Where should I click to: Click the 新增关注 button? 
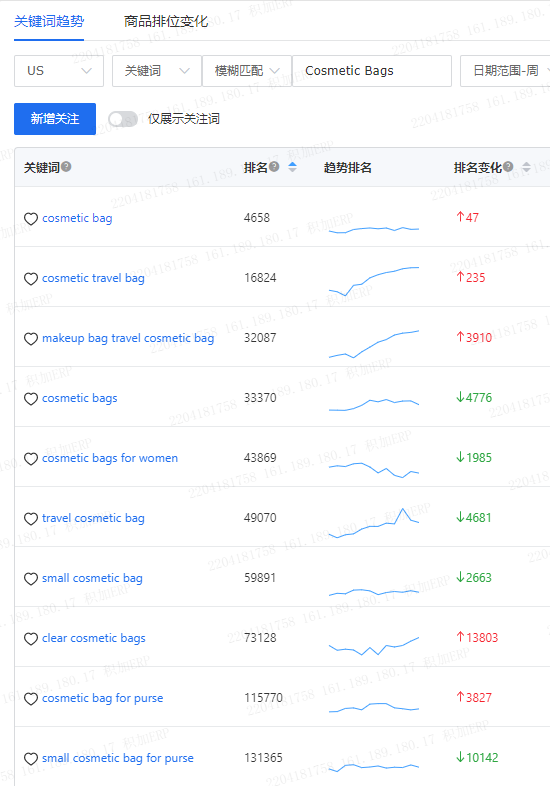[x=55, y=119]
